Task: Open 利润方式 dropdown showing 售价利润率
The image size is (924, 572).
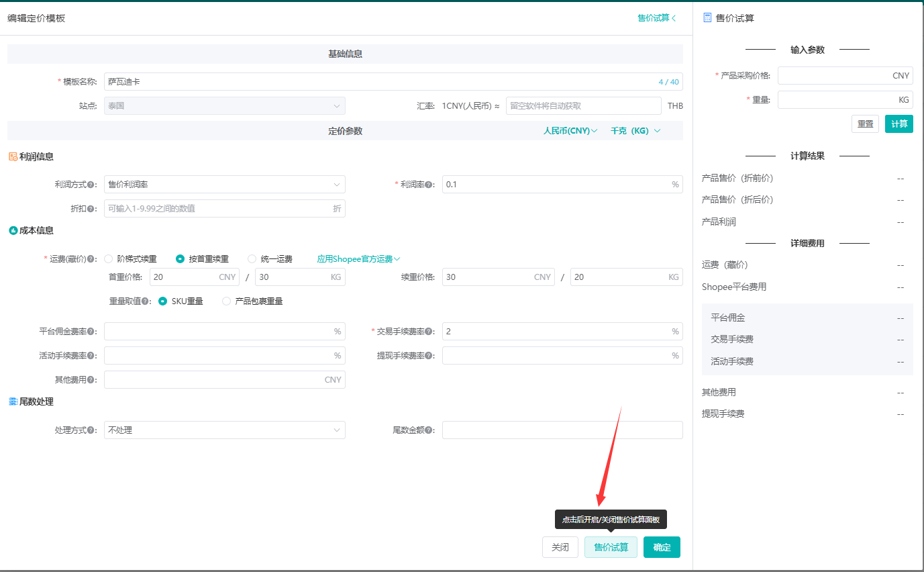Action: (224, 185)
